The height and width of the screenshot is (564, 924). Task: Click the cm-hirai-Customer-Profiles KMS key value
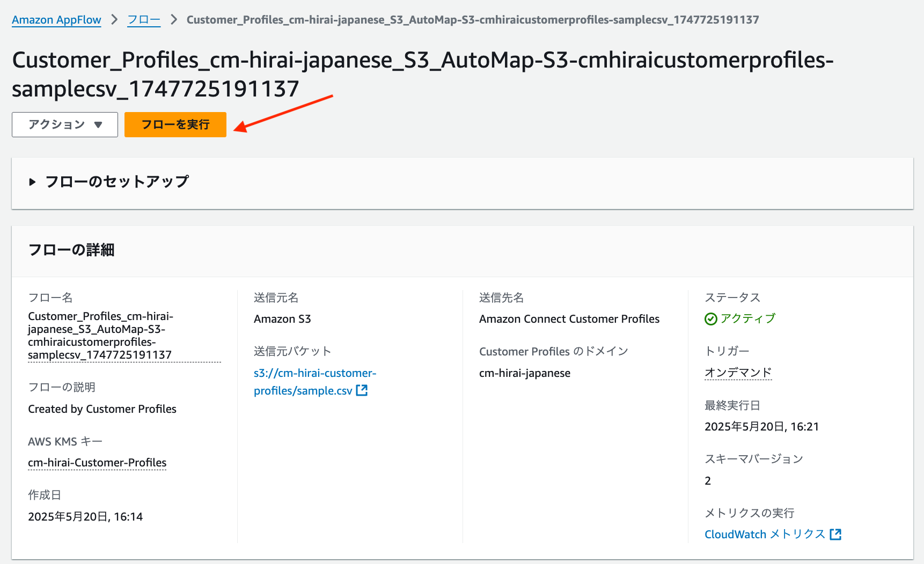point(97,462)
